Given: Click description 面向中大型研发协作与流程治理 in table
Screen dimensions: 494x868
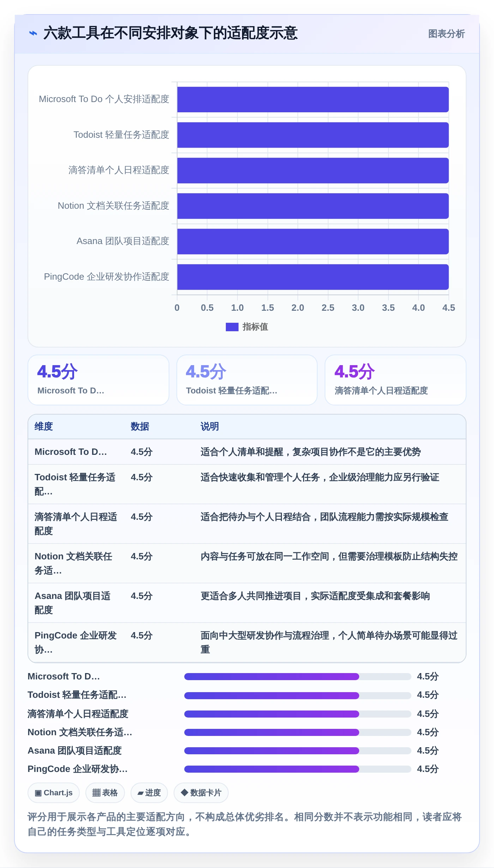Looking at the screenshot, I should 329,642.
